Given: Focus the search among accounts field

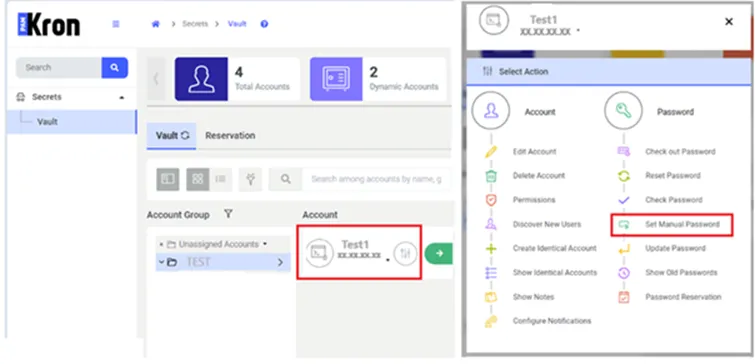Looking at the screenshot, I should pyautogui.click(x=377, y=180).
